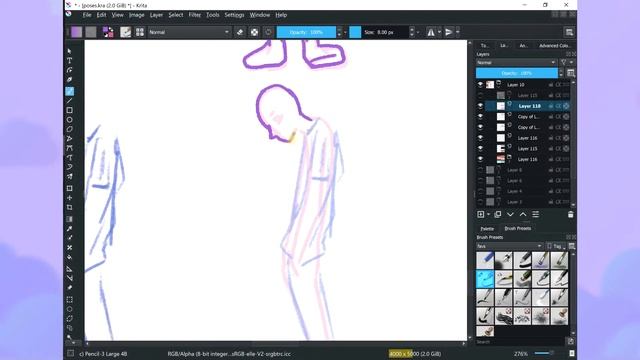This screenshot has width=640, height=360.
Task: Select the Freehand Brush tool
Action: pyautogui.click(x=69, y=91)
